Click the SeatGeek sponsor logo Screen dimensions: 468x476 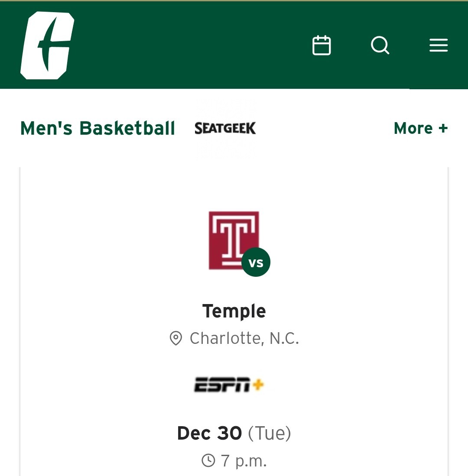tap(225, 128)
